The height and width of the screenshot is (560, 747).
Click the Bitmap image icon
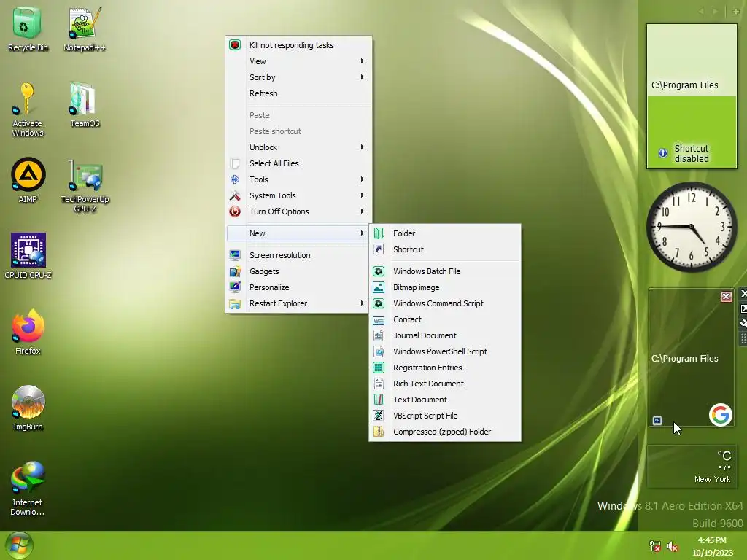[x=379, y=287]
